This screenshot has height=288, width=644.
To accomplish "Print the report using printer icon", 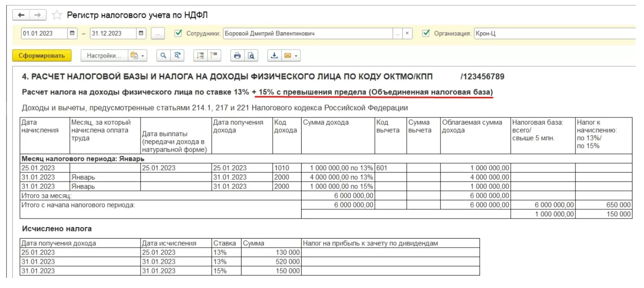I will click(237, 55).
